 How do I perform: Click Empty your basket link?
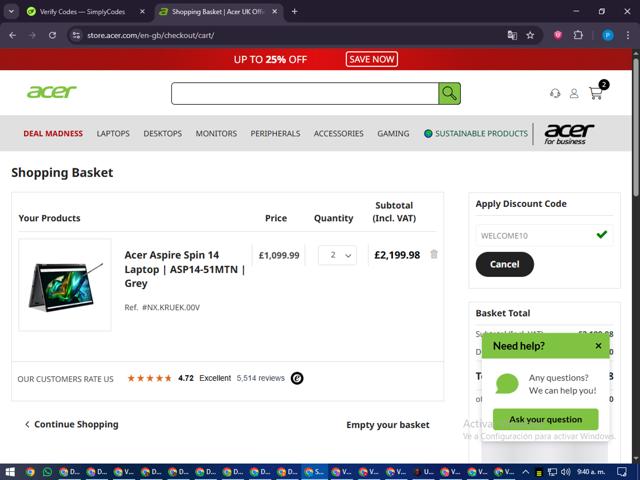click(x=388, y=425)
